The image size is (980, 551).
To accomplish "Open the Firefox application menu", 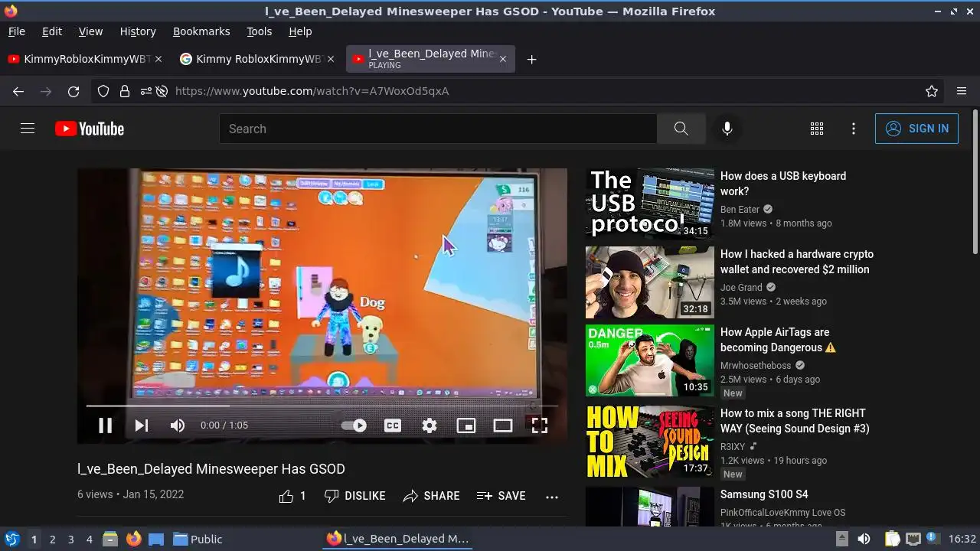I will click(962, 91).
